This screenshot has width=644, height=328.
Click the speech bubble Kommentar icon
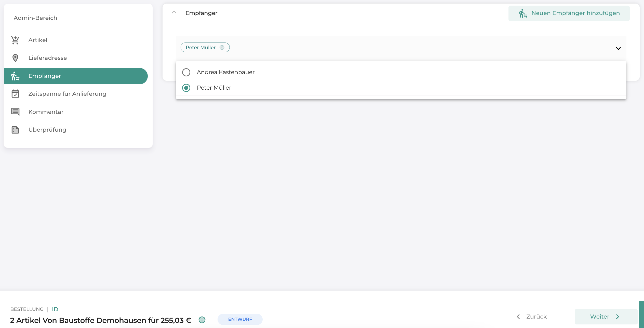(15, 112)
